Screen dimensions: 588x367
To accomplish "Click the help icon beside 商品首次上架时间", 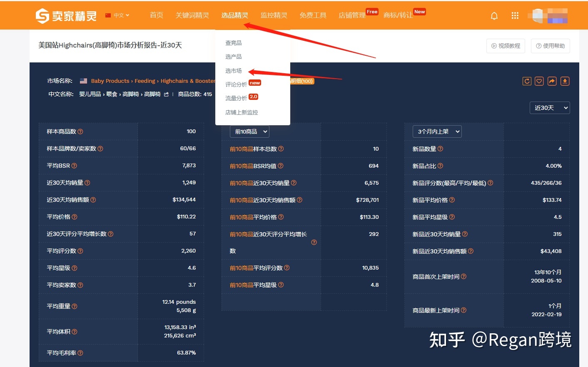I will pos(464,276).
